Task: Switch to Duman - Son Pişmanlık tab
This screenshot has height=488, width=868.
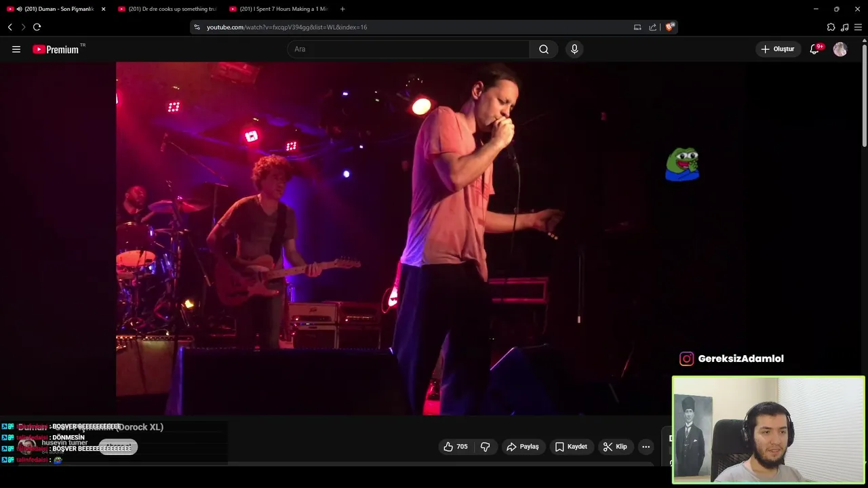Action: tap(56, 9)
